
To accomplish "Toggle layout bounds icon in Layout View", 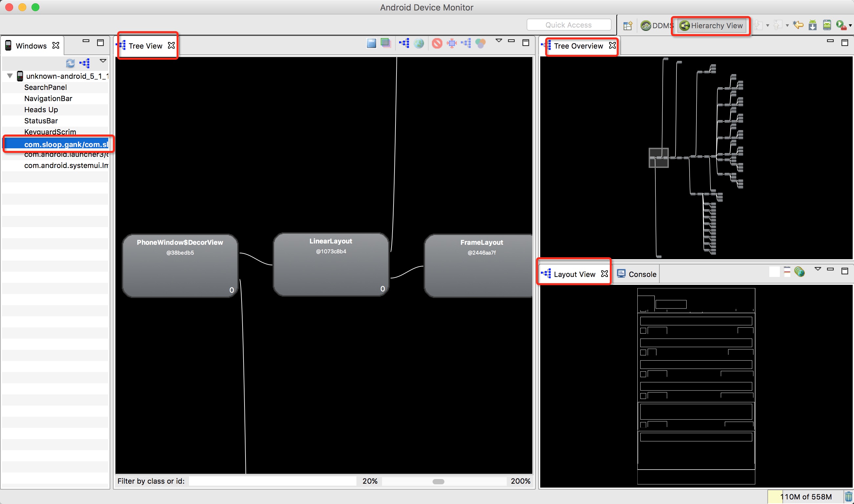I will (787, 272).
